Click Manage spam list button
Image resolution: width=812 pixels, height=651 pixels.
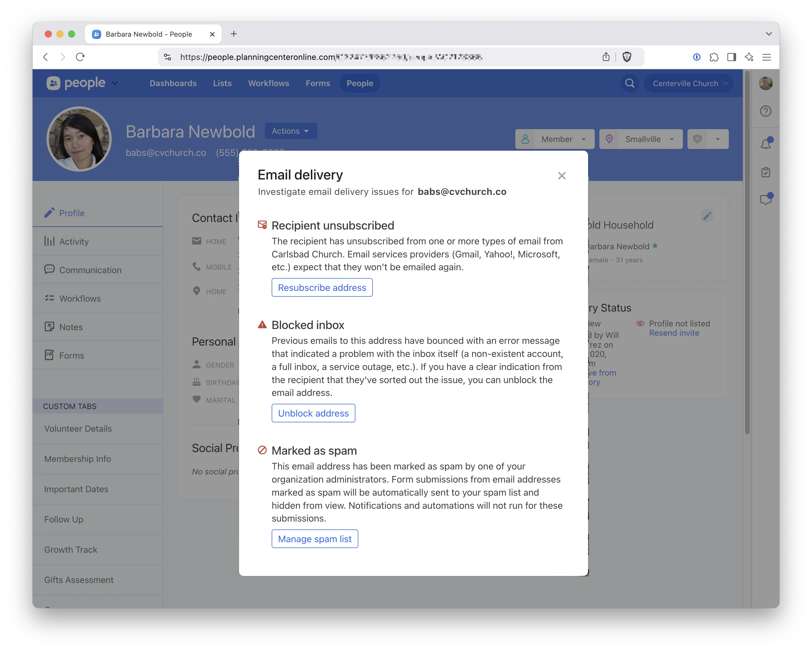pos(314,539)
